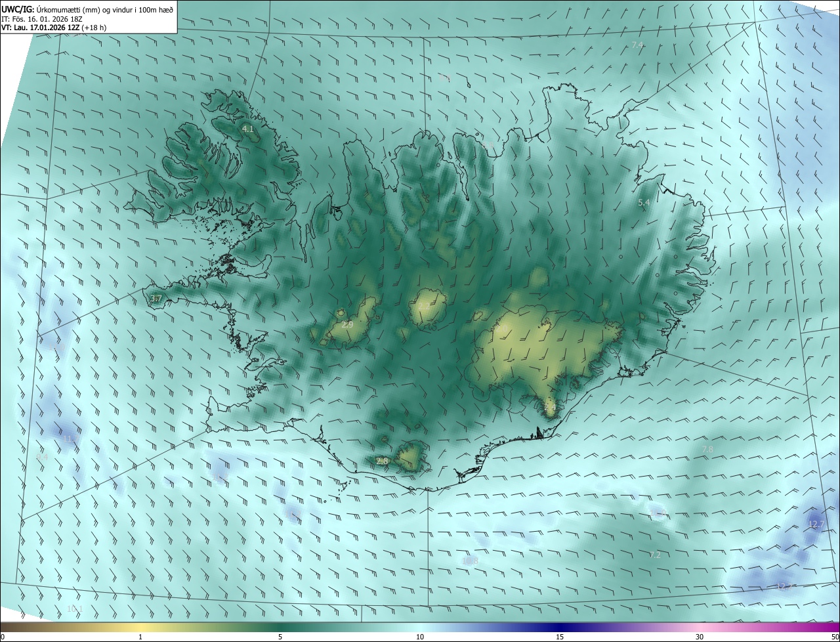Click the 3.7 value on the western peninsula
Image resolution: width=840 pixels, height=642 pixels.
tap(156, 299)
